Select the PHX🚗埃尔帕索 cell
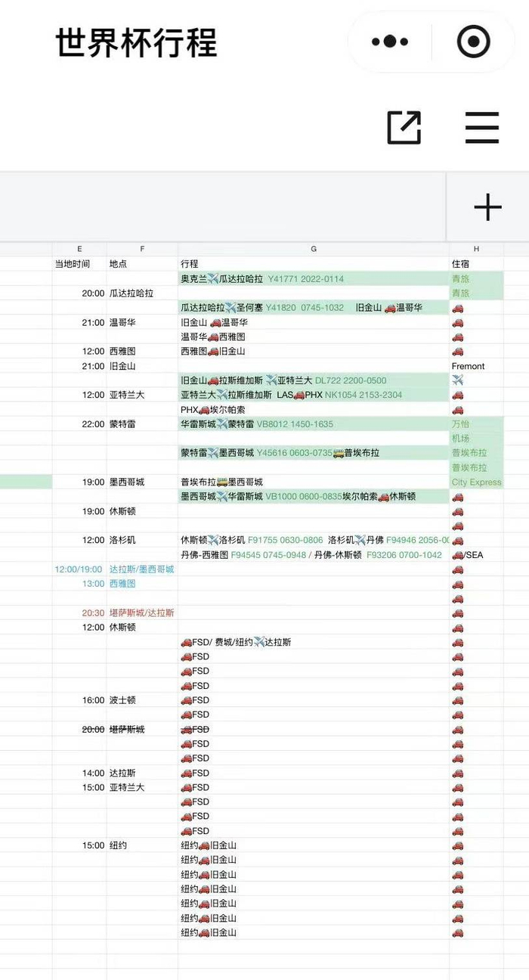529x980 pixels. tap(314, 410)
